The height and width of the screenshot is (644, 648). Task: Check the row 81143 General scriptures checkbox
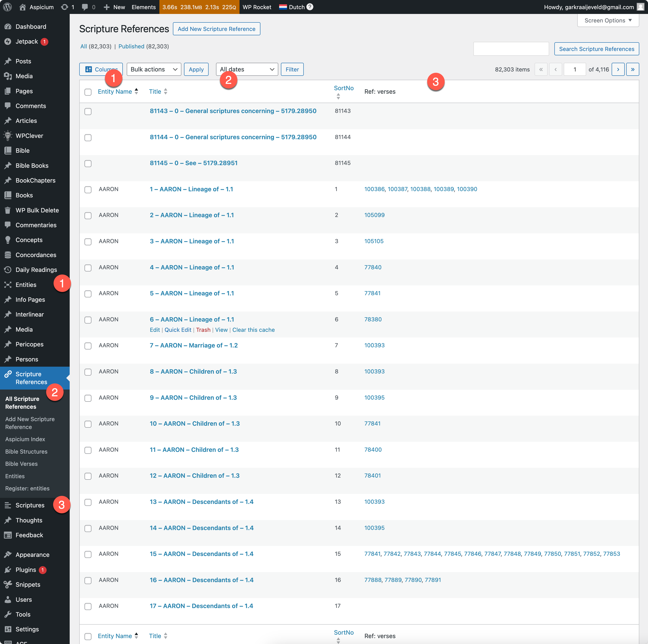click(88, 111)
